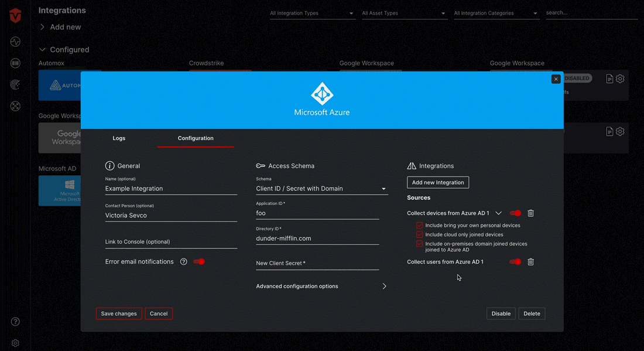Edit the Directory ID field
The image size is (644, 351).
pyautogui.click(x=317, y=238)
